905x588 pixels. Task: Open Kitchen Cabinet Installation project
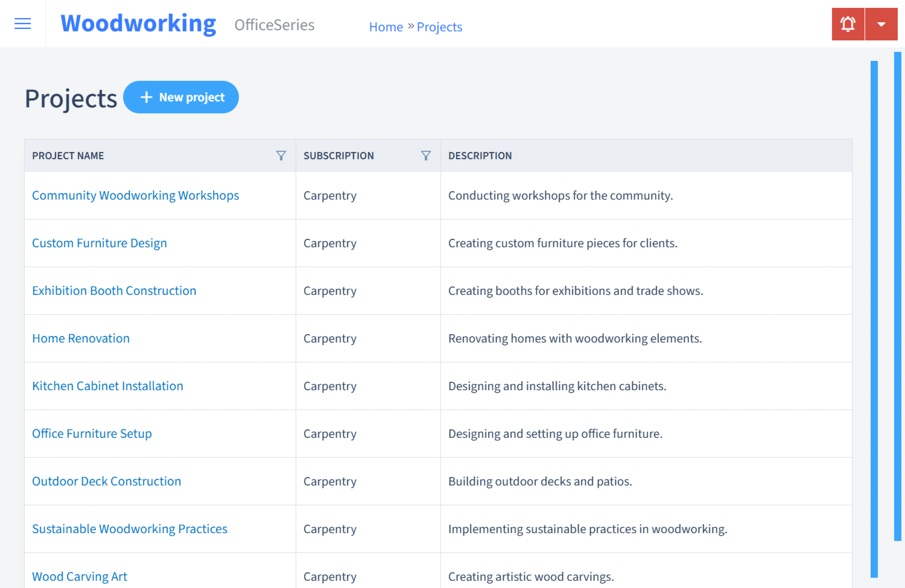107,386
